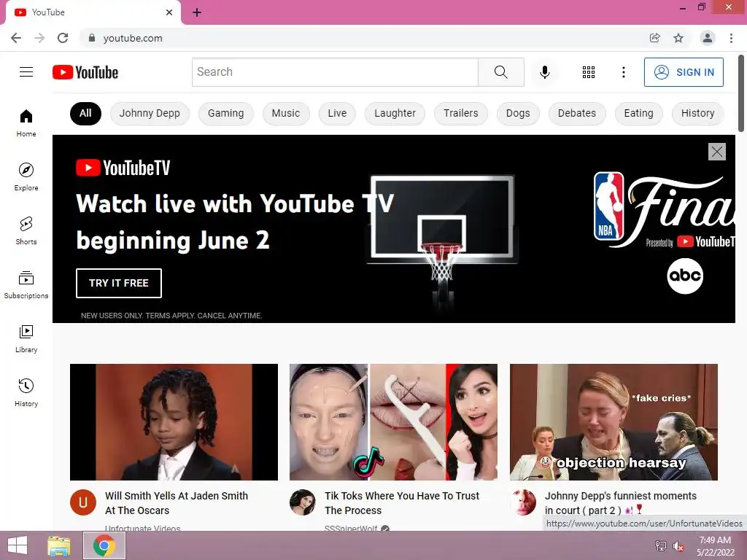747x560 pixels.
Task: Open History in the sidebar
Action: click(26, 392)
